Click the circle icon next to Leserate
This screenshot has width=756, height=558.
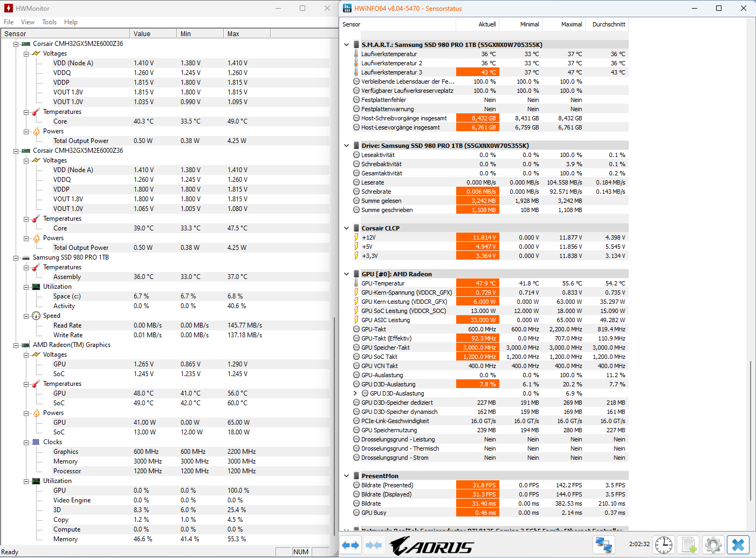356,182
